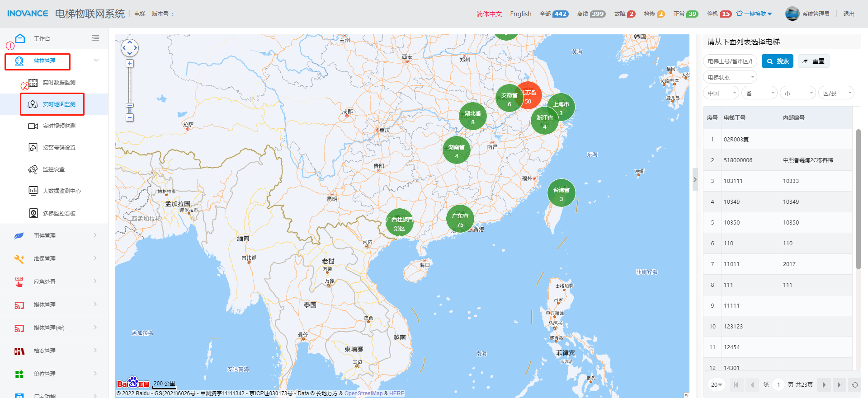Click the 单位管理 grid icon

[x=19, y=374]
